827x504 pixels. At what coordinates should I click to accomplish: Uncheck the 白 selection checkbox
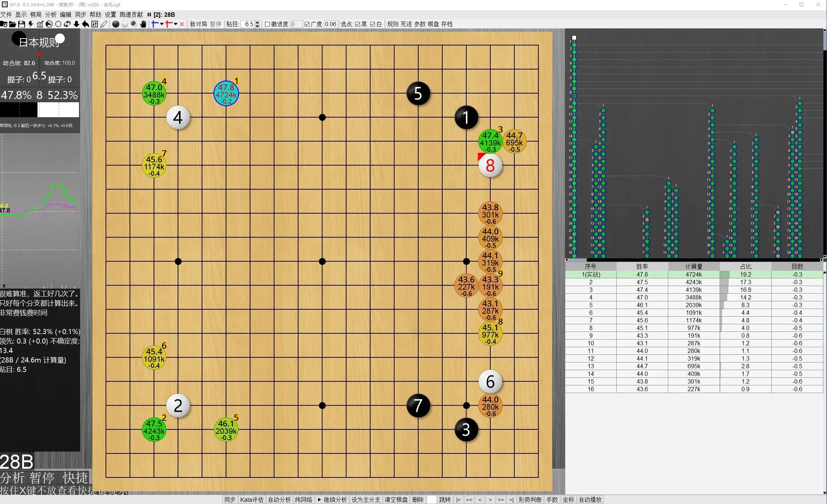(373, 24)
